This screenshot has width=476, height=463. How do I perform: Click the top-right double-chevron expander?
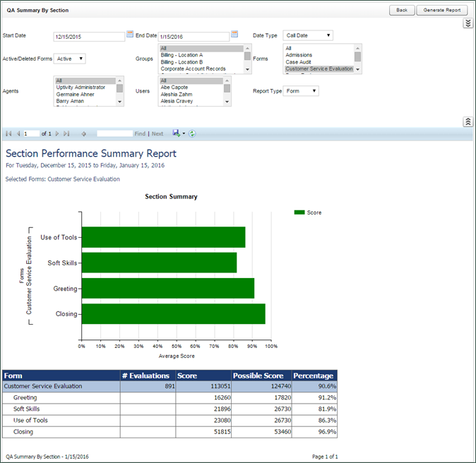pos(468,23)
